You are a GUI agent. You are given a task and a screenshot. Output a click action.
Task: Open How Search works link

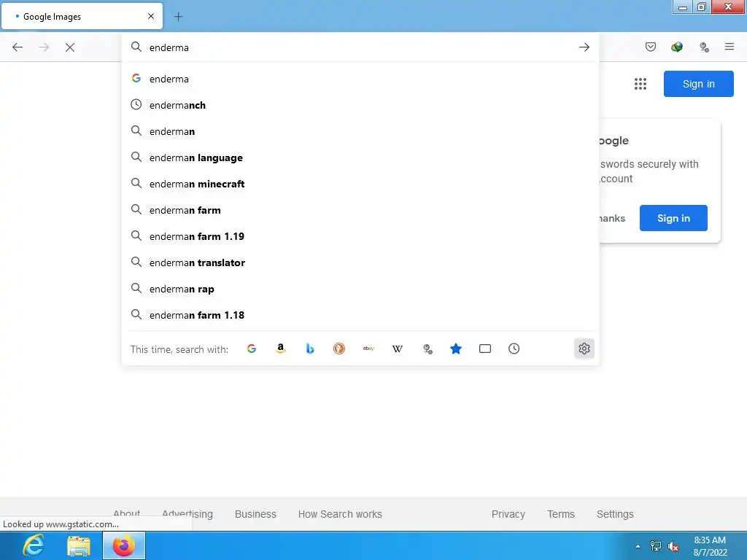click(x=340, y=514)
